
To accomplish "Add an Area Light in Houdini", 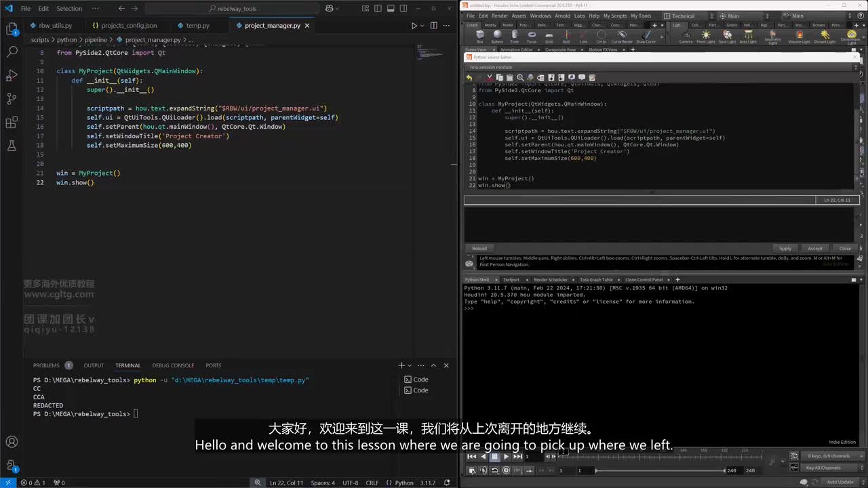I will (x=748, y=37).
